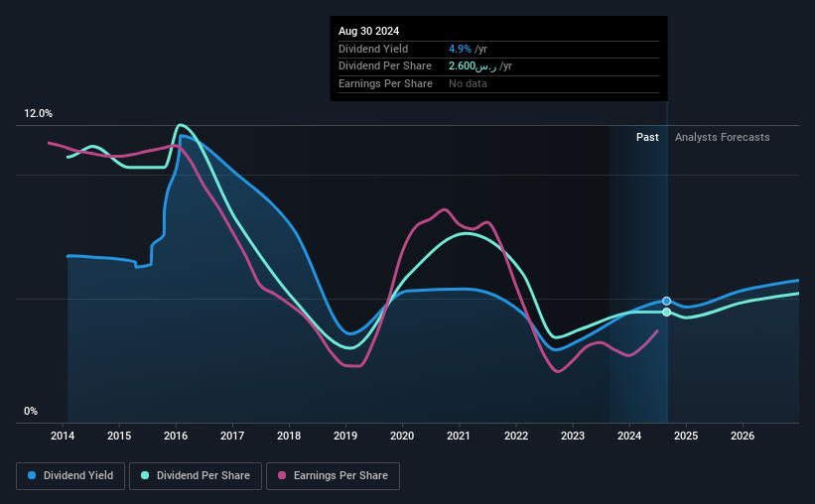
Task: Click the Past section label
Action: coord(647,137)
